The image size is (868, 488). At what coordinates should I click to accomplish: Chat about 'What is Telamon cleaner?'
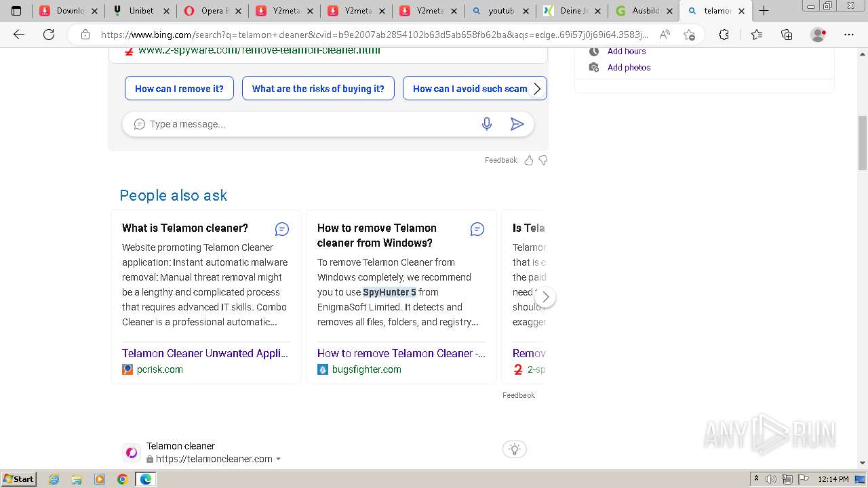(x=282, y=229)
